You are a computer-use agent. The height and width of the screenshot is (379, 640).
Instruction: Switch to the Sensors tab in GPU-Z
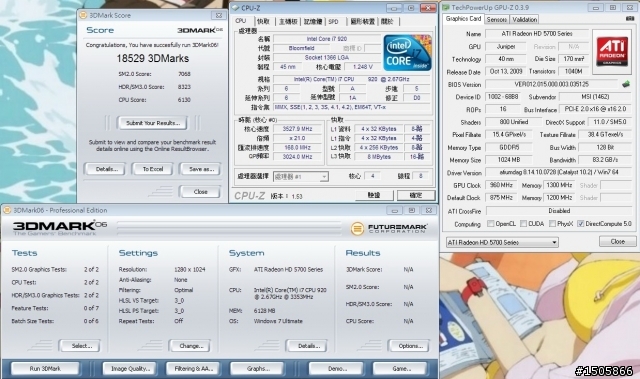pos(497,20)
